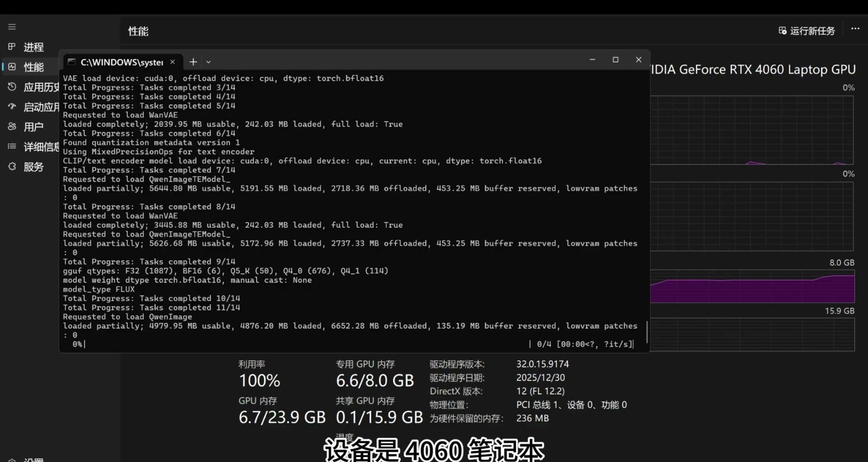868x462 pixels.
Task: Click the 利用率 100% value
Action: 260,381
